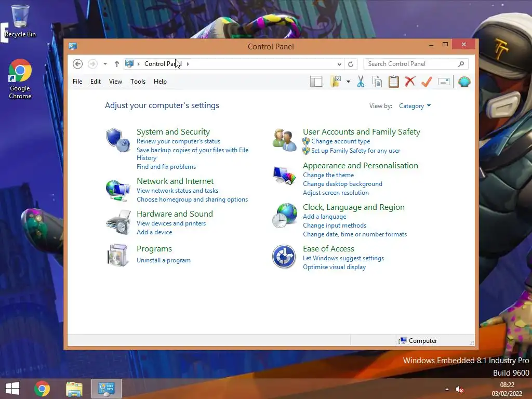The height and width of the screenshot is (399, 532).
Task: Click Set up Family Safety for any user
Action: pyautogui.click(x=355, y=151)
